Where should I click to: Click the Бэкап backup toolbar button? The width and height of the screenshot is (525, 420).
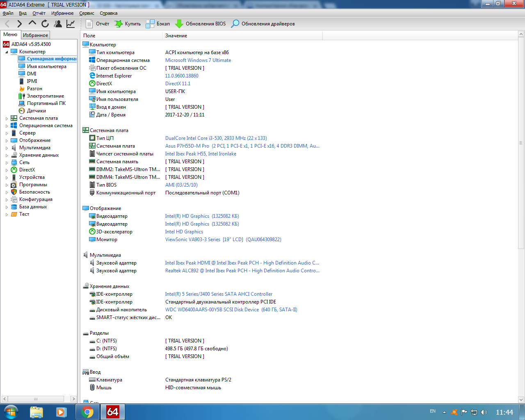[158, 24]
